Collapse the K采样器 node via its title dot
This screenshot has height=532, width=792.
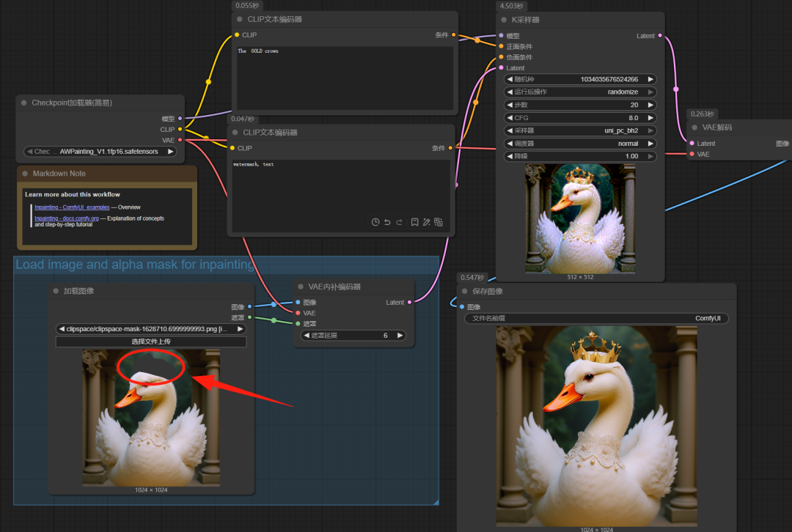pos(505,20)
